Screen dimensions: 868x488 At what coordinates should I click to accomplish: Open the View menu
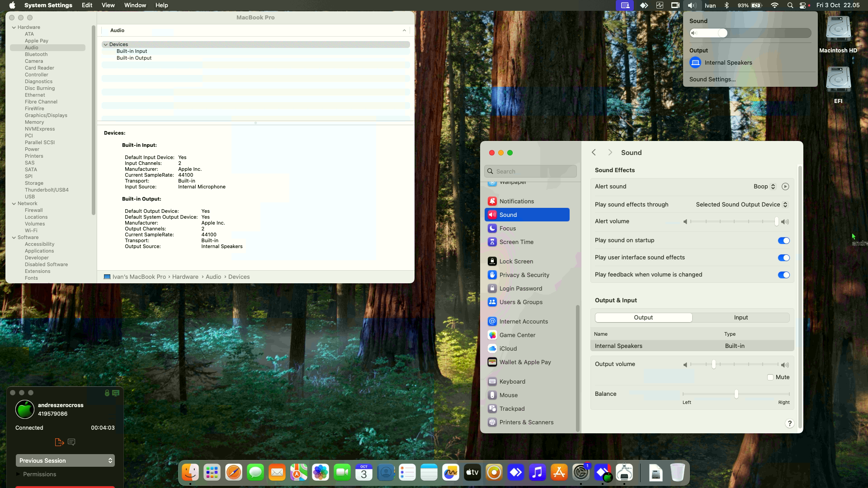(x=108, y=5)
